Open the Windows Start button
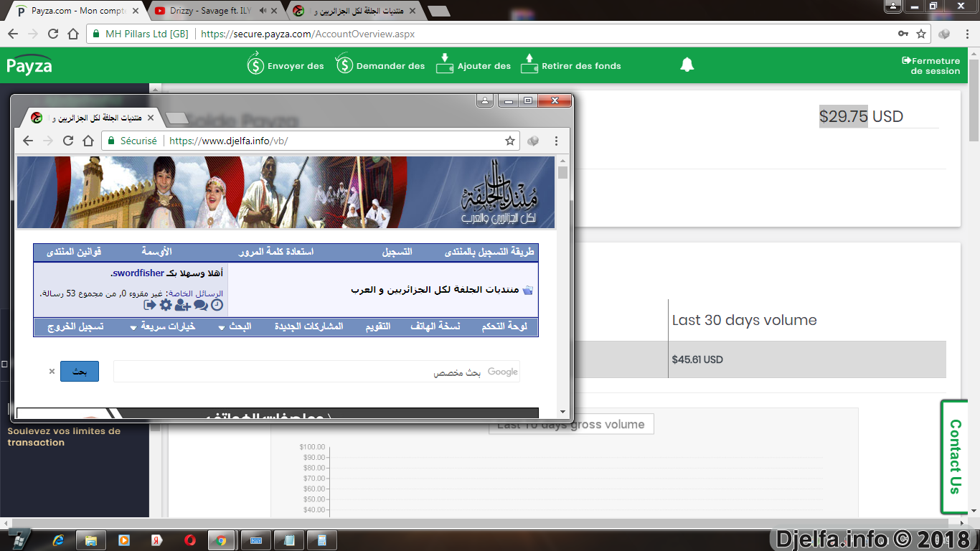The width and height of the screenshot is (980, 551). click(x=19, y=540)
